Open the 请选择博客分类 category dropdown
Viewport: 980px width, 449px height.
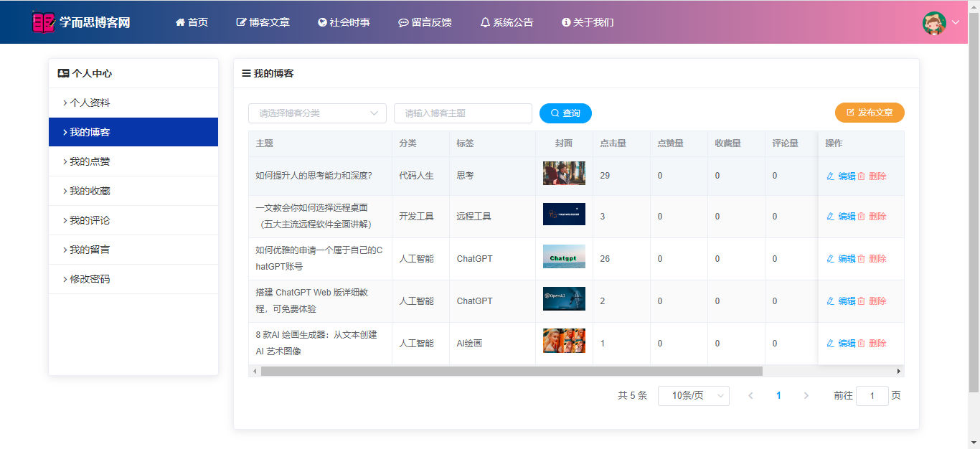(x=317, y=113)
